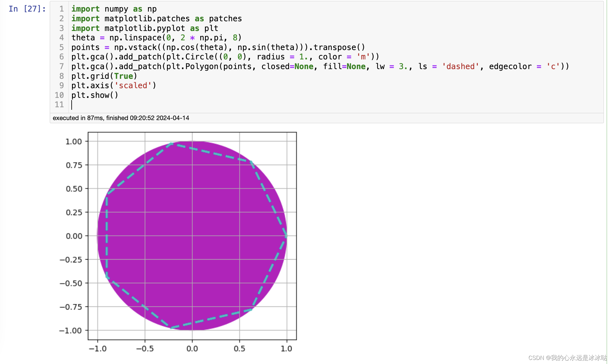Screen dimensions: 612x364
Task: Click the 'scaled' string in plt.axis
Action: (x=133, y=86)
